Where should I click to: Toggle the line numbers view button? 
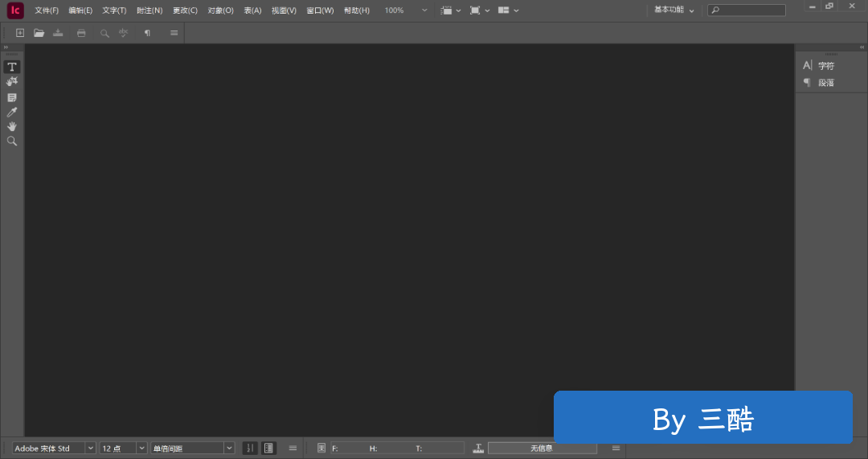250,448
